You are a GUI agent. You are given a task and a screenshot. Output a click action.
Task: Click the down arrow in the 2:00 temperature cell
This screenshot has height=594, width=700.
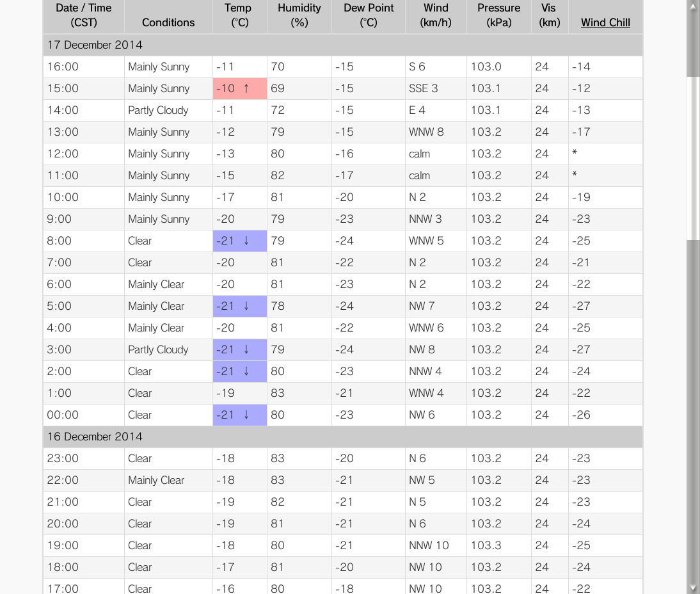(x=246, y=371)
